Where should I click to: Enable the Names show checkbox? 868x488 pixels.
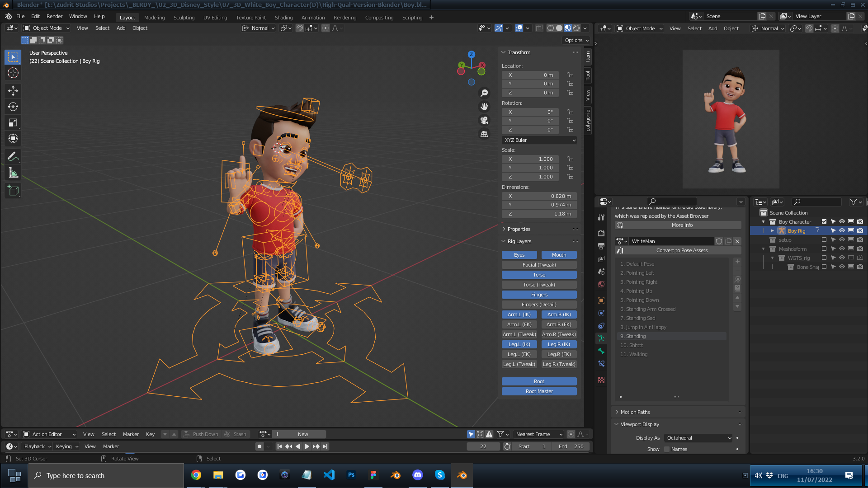click(667, 449)
